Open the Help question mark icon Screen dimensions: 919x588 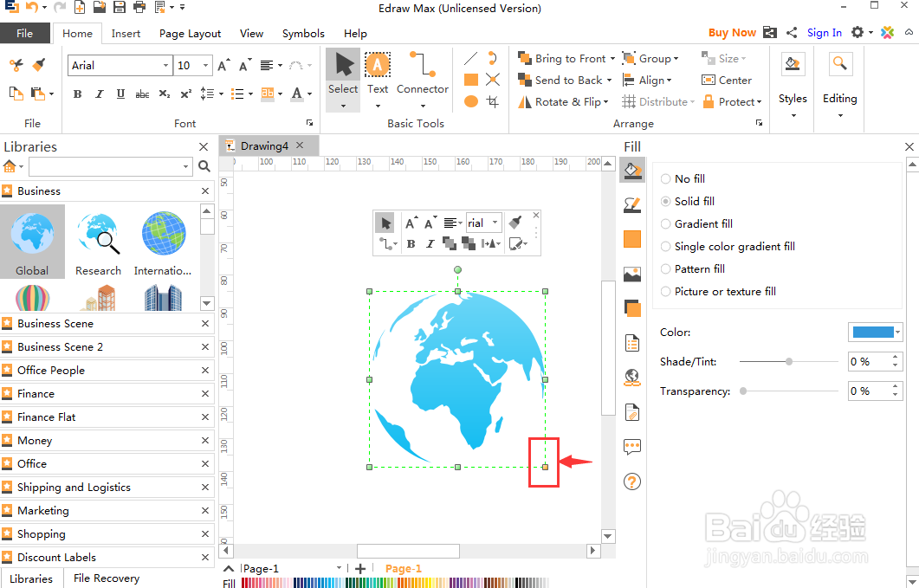point(631,481)
